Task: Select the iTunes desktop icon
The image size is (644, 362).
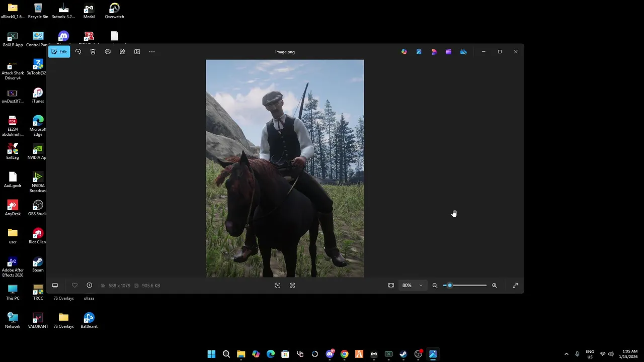Action: point(38,96)
